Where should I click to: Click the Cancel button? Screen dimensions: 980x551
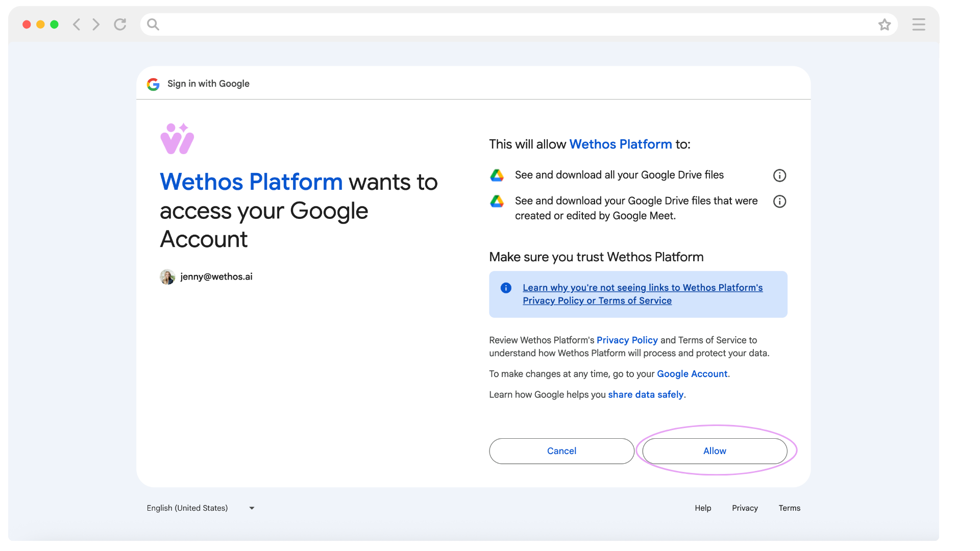click(561, 451)
